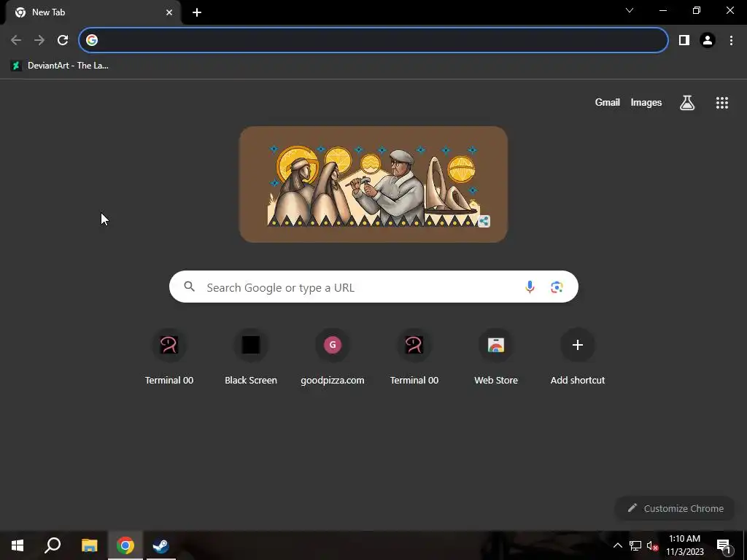Focus the Chrome address bar

point(373,40)
